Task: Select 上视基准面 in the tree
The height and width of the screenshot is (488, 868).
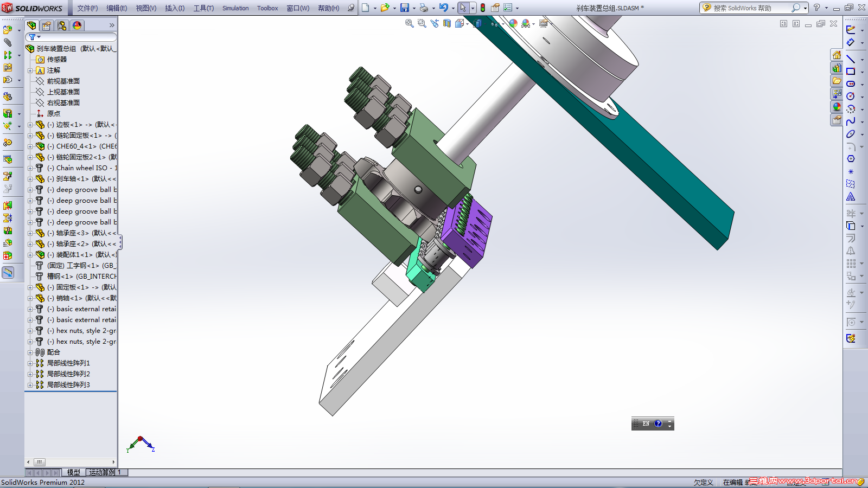Action: tap(63, 92)
